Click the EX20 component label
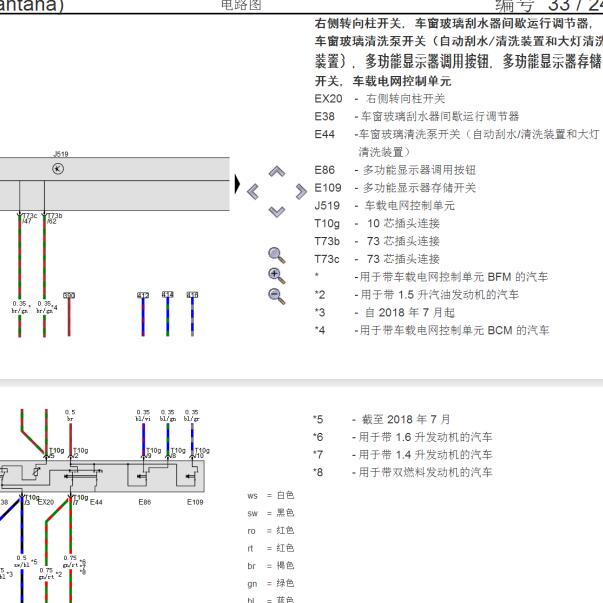Image resolution: width=603 pixels, height=603 pixels. tap(46, 502)
